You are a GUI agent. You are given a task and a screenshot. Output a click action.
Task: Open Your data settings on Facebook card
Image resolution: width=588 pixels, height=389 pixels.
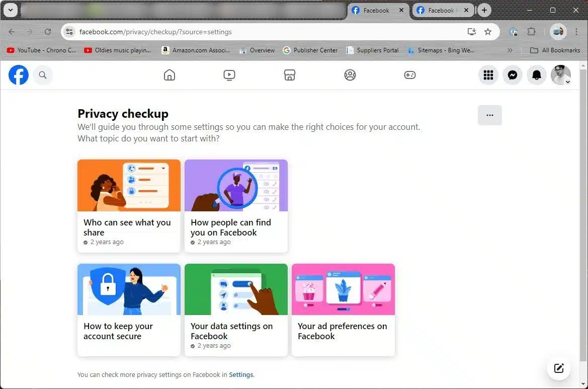[236, 310]
